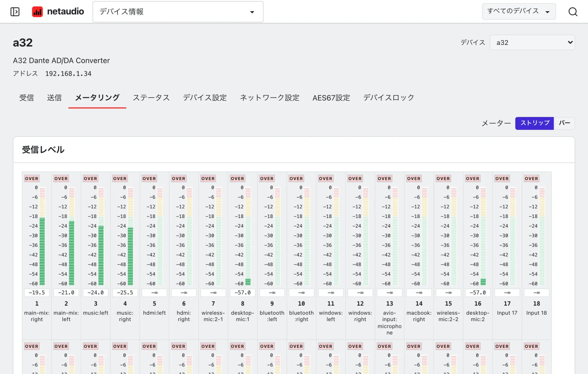Click the Input 18 channel label

(537, 313)
